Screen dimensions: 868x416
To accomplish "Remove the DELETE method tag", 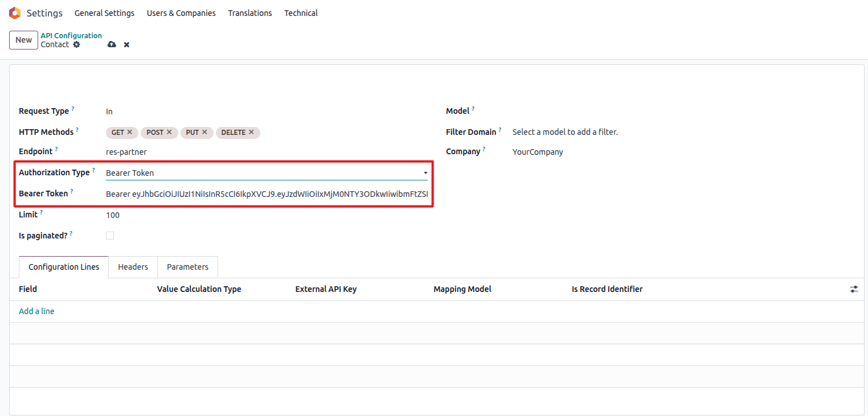I will [x=251, y=132].
